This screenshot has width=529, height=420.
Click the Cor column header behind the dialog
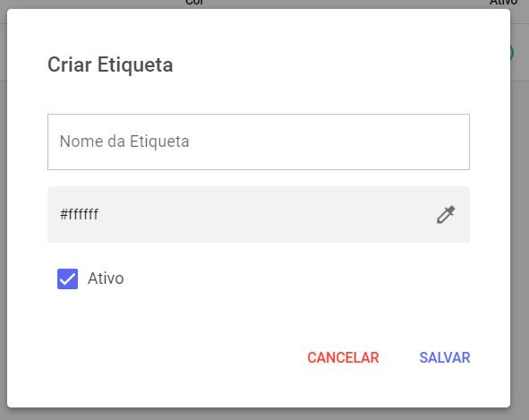194,3
